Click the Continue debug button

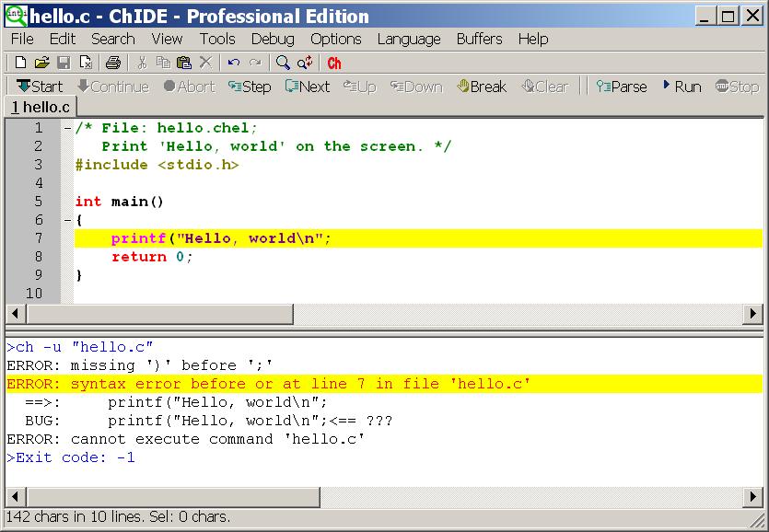(113, 87)
